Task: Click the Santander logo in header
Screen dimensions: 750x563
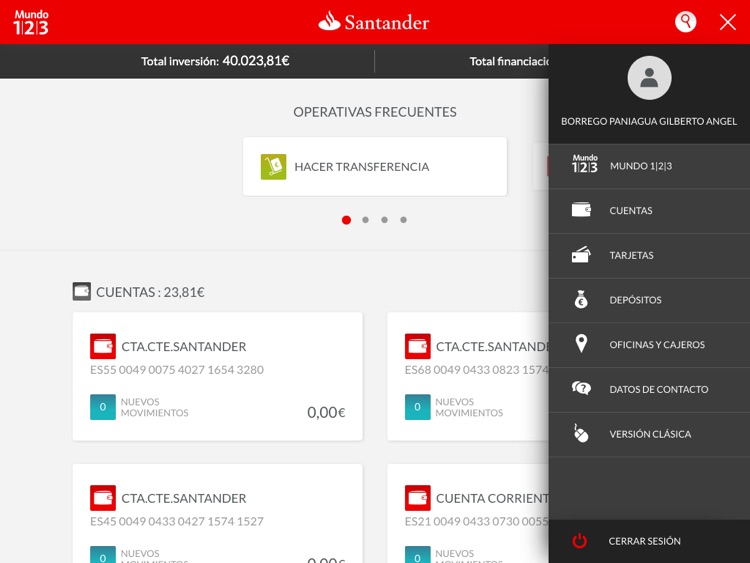Action: (374, 22)
